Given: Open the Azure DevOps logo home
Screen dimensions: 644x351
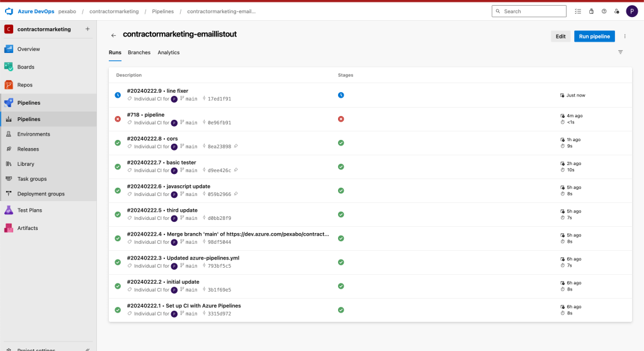Looking at the screenshot, I should point(9,11).
